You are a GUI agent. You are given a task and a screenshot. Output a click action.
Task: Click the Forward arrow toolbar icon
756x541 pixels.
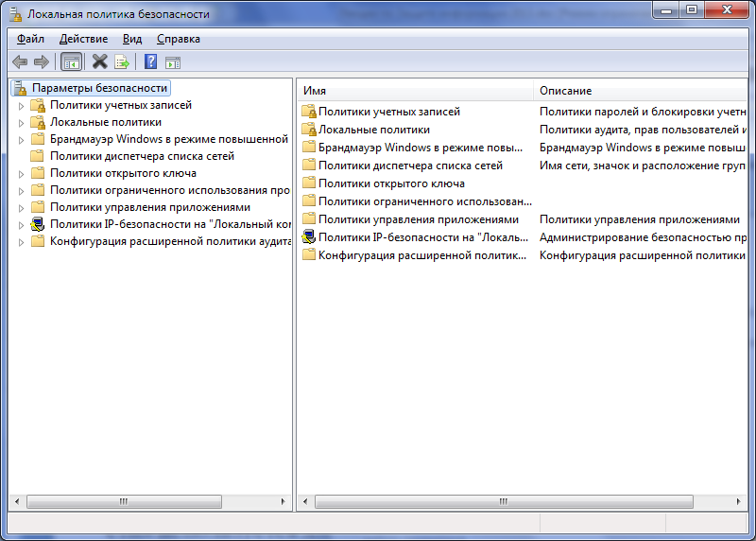pyautogui.click(x=42, y=61)
